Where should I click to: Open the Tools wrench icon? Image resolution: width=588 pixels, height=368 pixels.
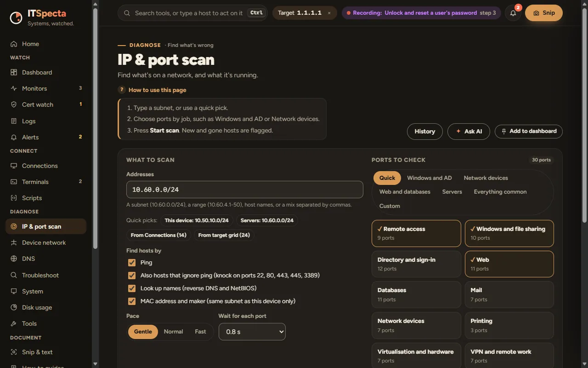[x=14, y=324]
